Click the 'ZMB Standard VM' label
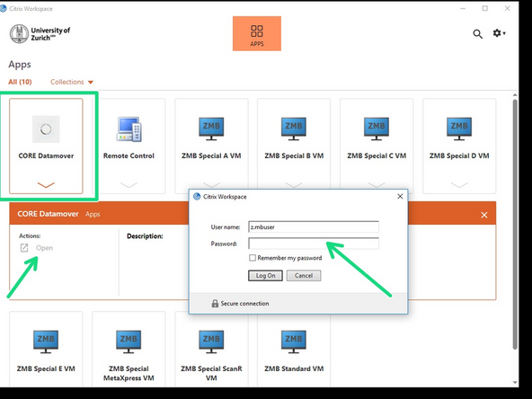Image resolution: width=532 pixels, height=399 pixels. point(294,368)
